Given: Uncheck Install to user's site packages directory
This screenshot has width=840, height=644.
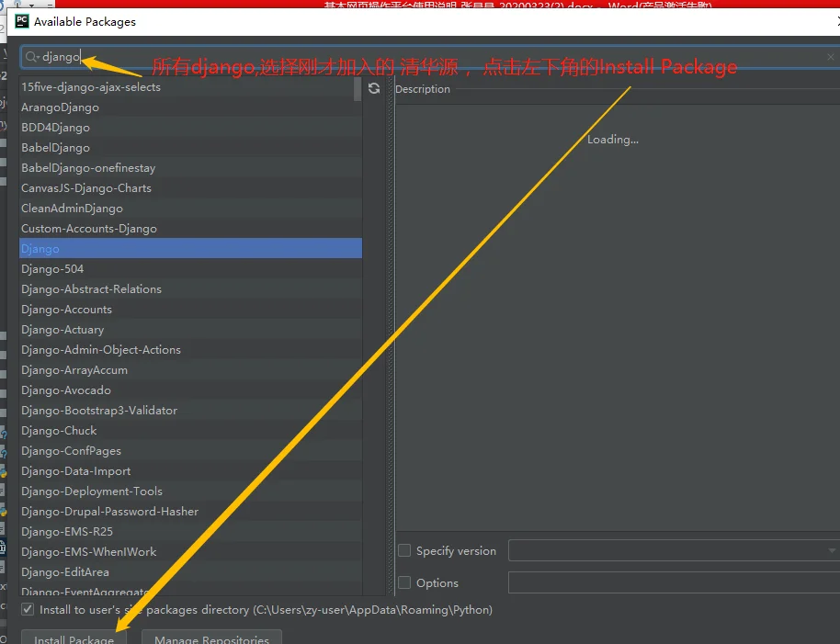Looking at the screenshot, I should 28,609.
